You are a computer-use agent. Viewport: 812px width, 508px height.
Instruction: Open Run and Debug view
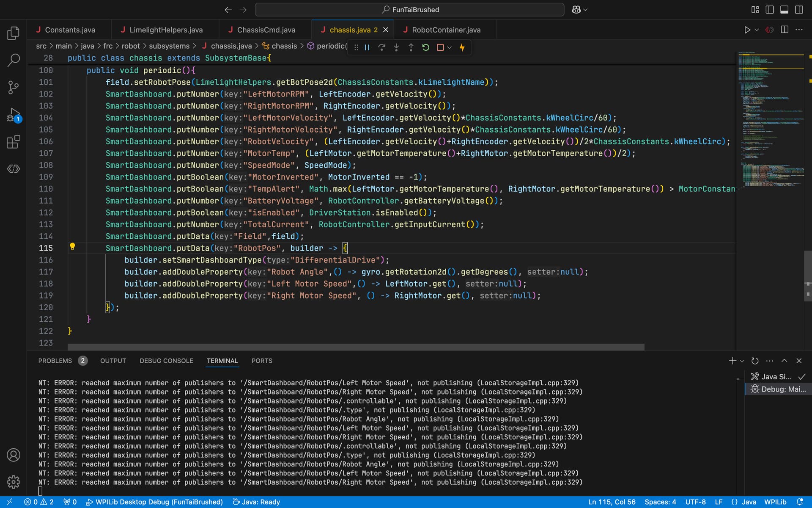14,115
